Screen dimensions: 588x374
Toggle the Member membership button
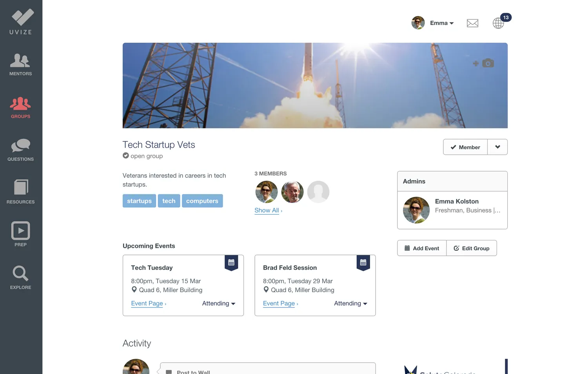[x=465, y=147]
